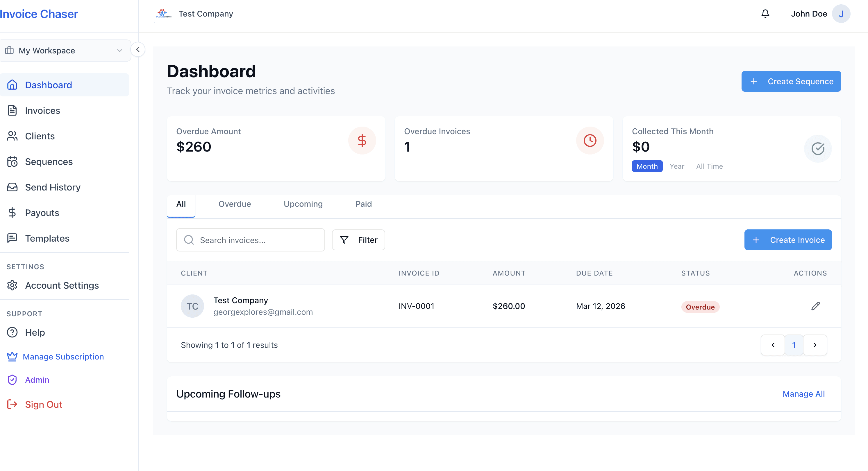Switch collected period to Year
The image size is (868, 471).
pyautogui.click(x=677, y=166)
